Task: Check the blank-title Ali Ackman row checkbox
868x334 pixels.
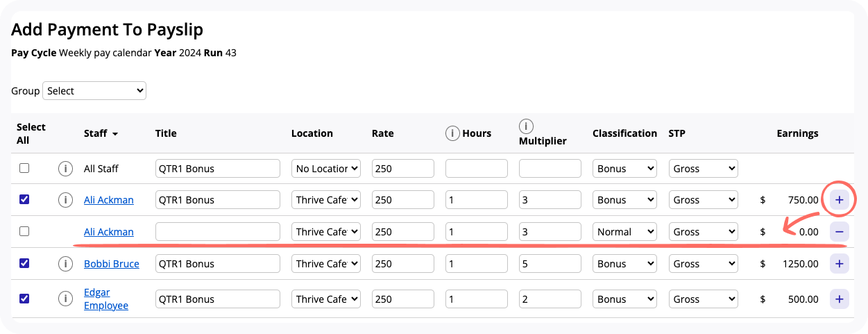Action: [24, 232]
